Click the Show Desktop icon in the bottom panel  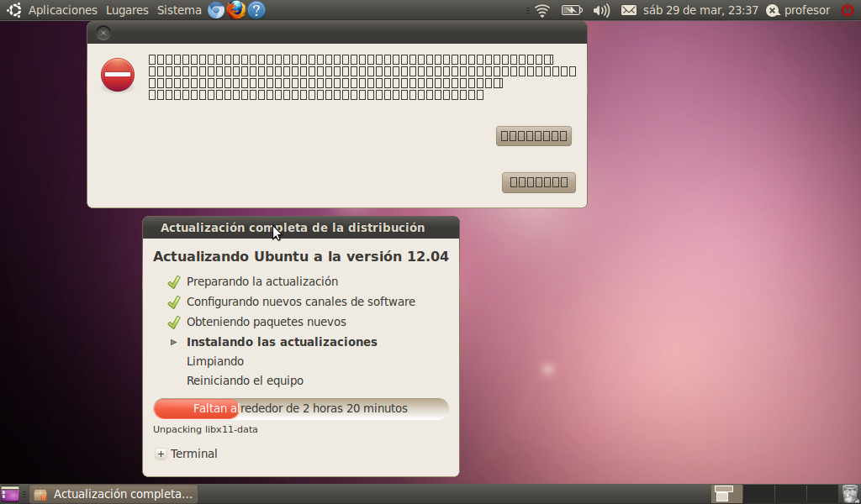coord(10,494)
